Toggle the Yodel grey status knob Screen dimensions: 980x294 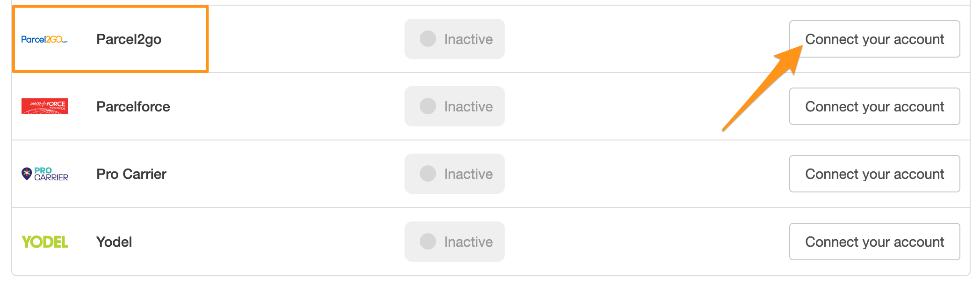428,242
